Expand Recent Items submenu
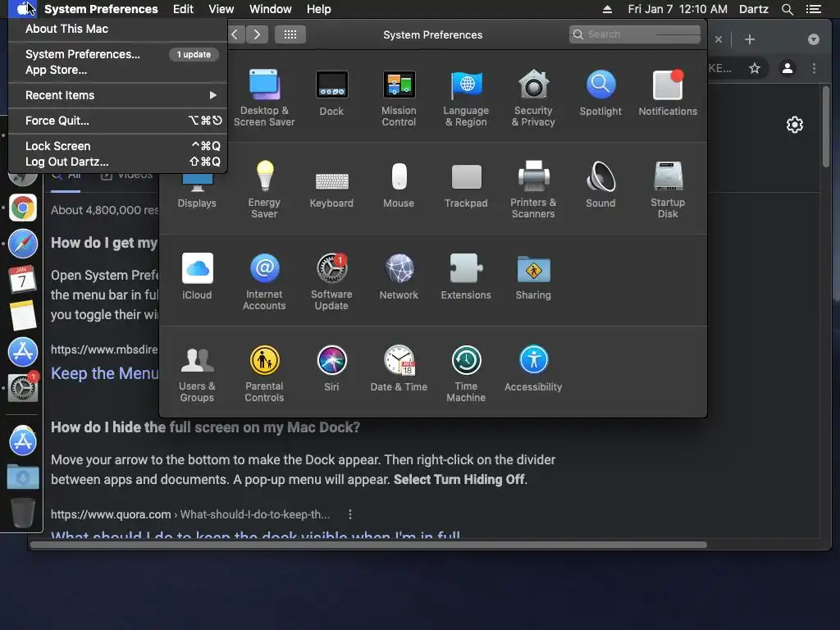Viewport: 840px width, 630px height. pos(118,95)
